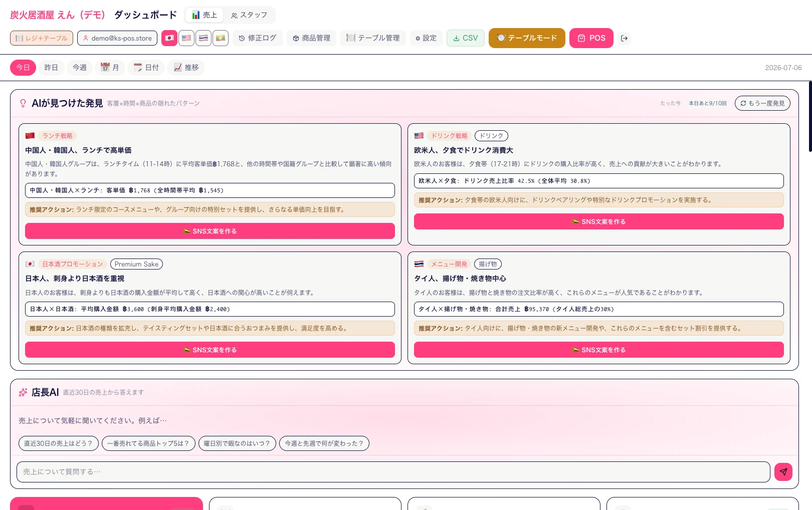Click the 日本酒プロモーション tag

click(73, 264)
